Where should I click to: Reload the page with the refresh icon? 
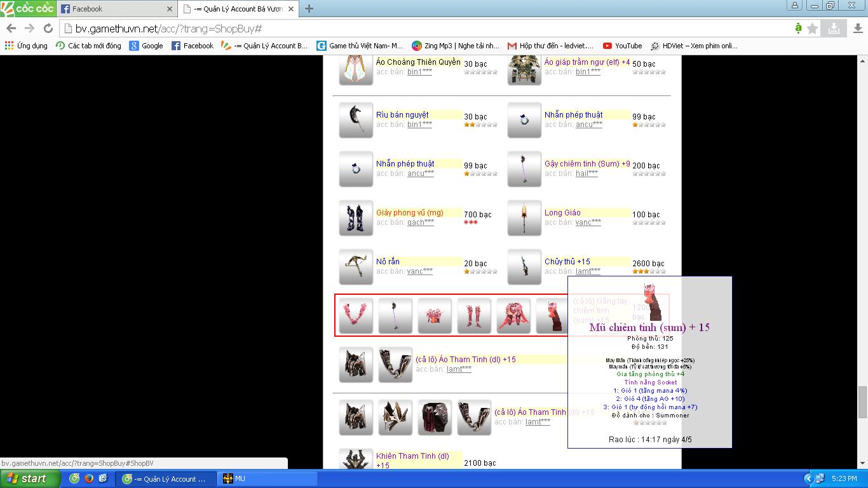48,29
